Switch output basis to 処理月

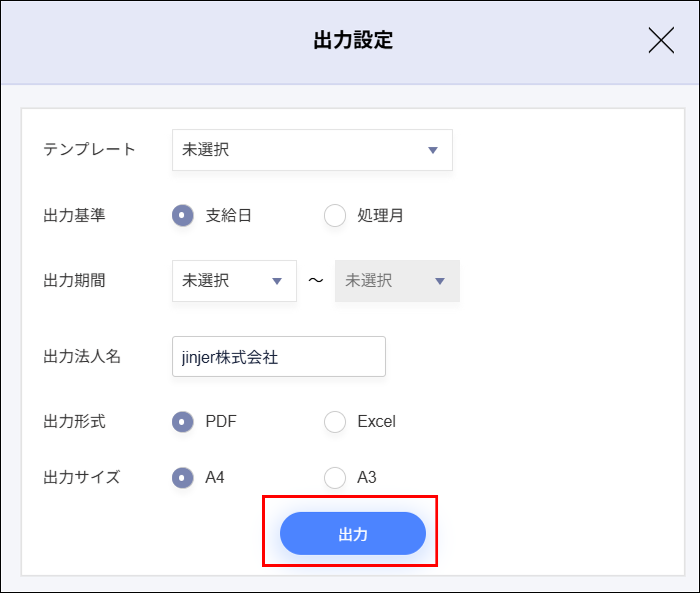click(x=334, y=216)
